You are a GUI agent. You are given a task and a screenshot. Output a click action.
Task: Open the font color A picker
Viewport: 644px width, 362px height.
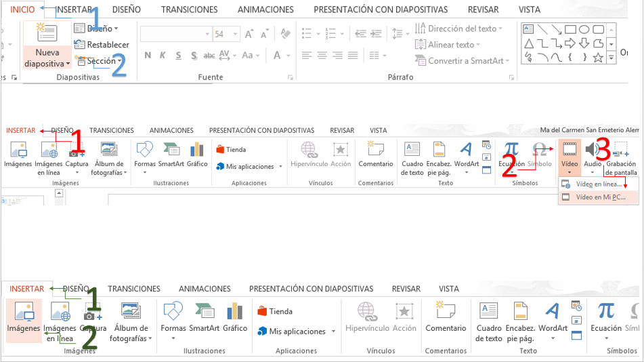tap(277, 55)
